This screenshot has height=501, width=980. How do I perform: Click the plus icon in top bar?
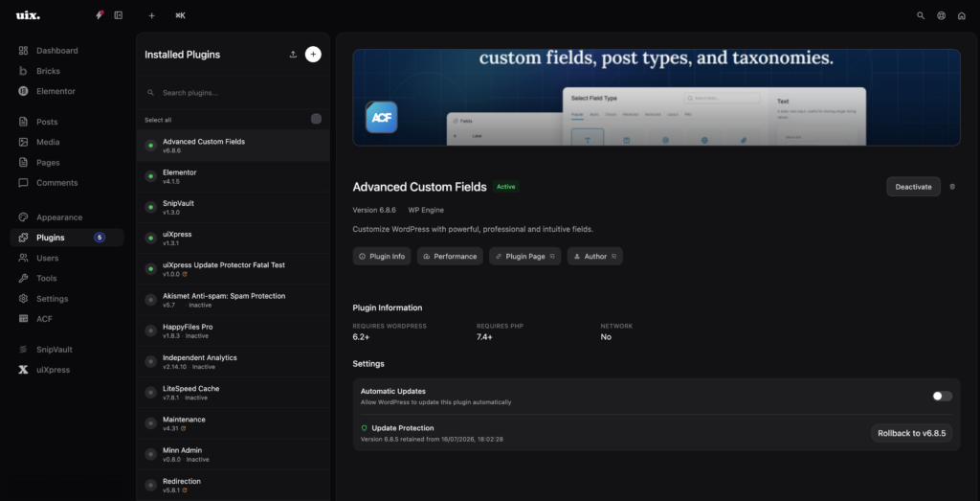tap(152, 15)
